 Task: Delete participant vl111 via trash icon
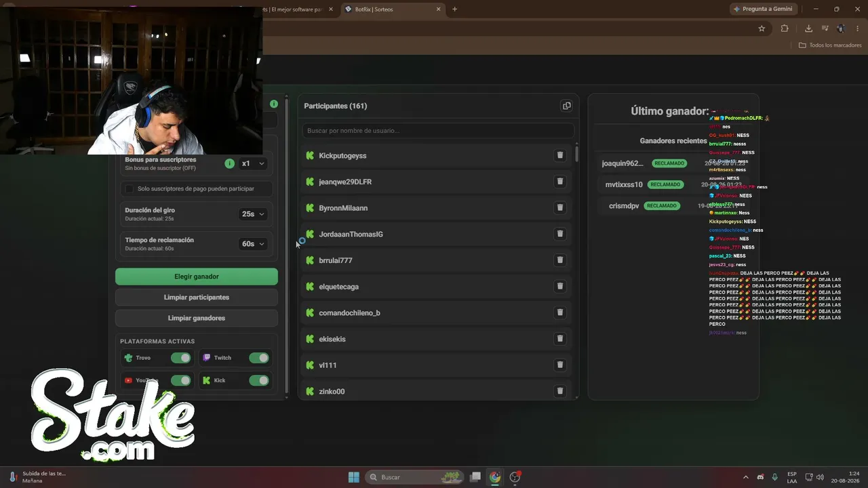(560, 365)
